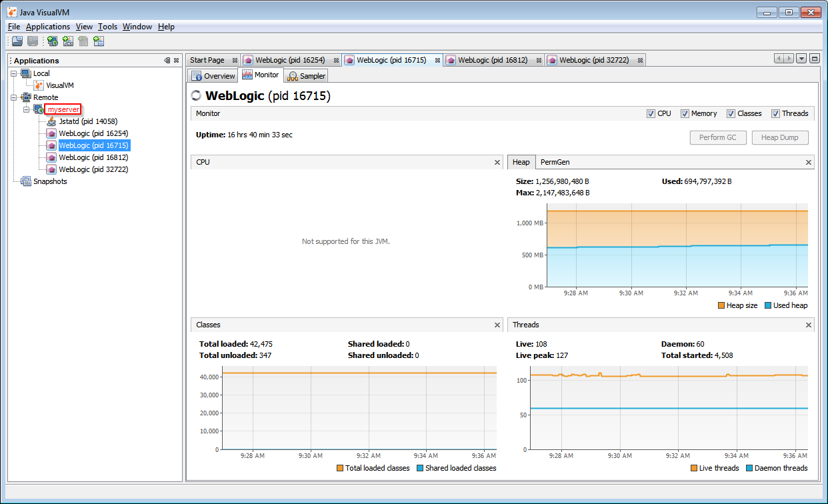This screenshot has height=504, width=828.
Task: Collapse the Local tree node
Action: (15, 73)
